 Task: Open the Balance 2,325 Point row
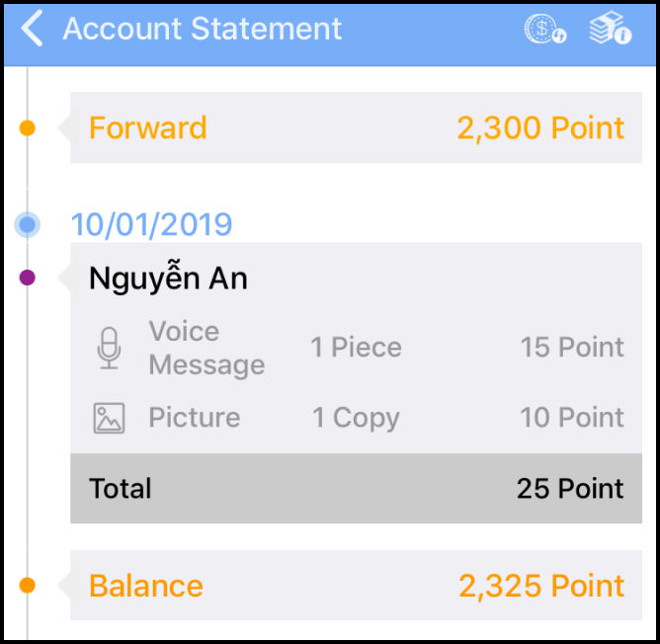point(356,585)
